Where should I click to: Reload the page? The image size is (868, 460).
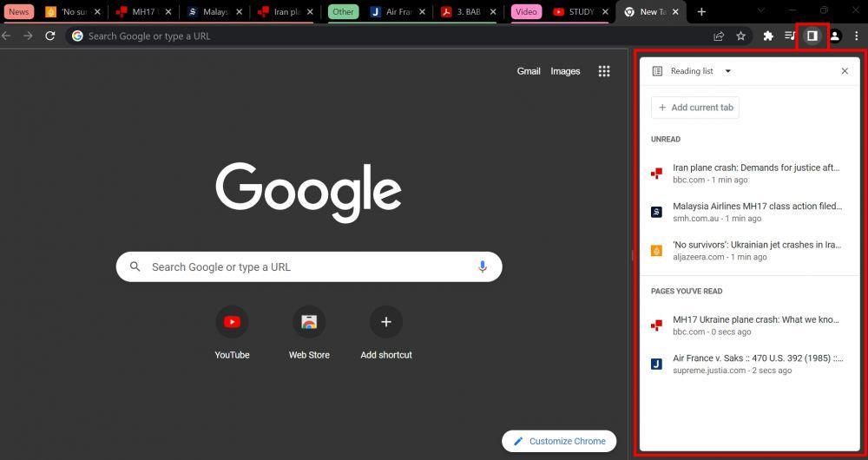[49, 36]
